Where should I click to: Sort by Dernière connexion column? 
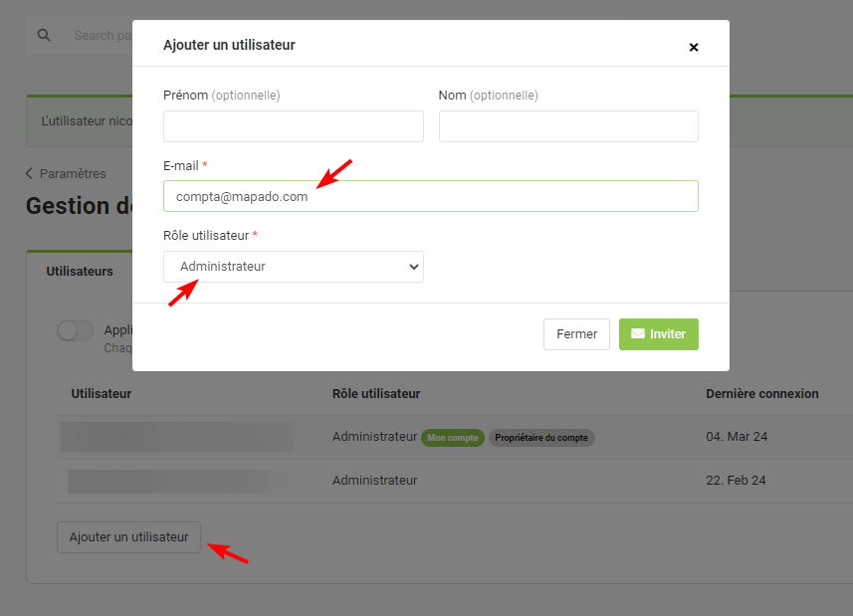[761, 394]
